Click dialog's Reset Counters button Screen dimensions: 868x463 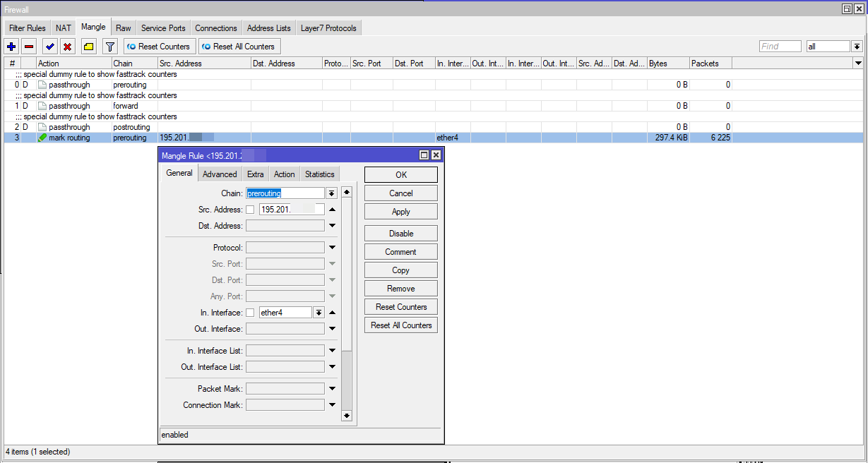click(x=401, y=307)
